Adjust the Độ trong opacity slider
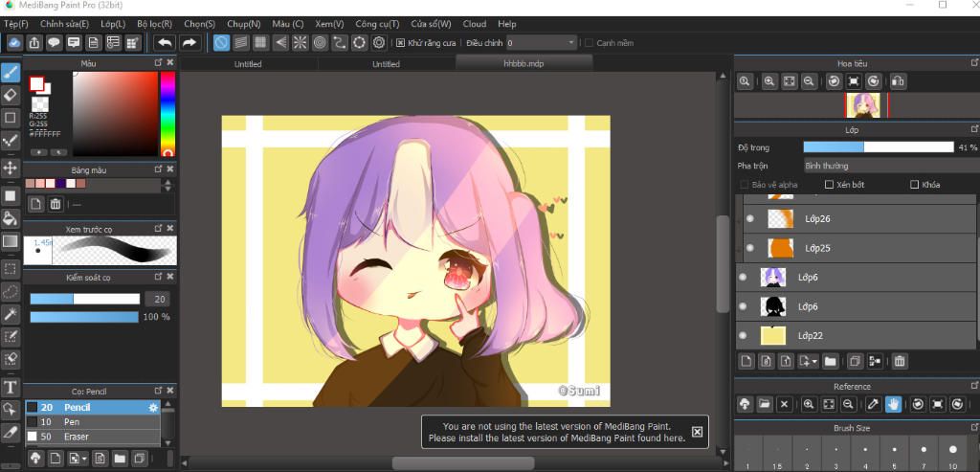This screenshot has height=472, width=980. pos(879,147)
